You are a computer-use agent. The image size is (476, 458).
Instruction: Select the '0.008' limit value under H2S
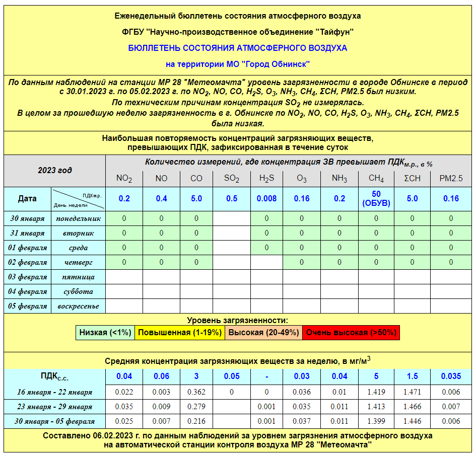[x=266, y=198]
